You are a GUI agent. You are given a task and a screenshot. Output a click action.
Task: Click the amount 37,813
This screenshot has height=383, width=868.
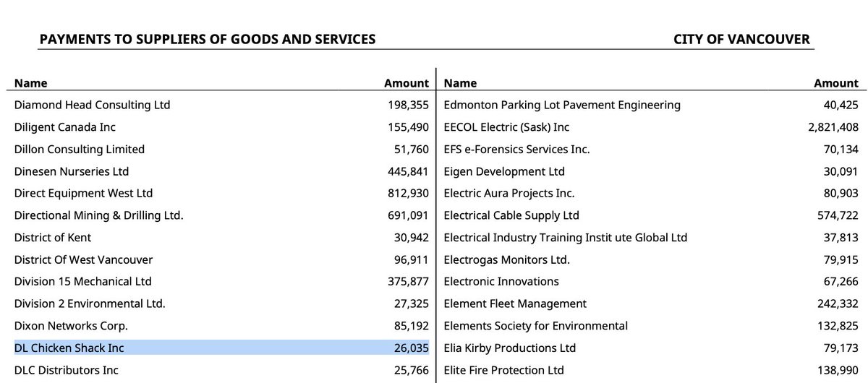click(x=841, y=237)
